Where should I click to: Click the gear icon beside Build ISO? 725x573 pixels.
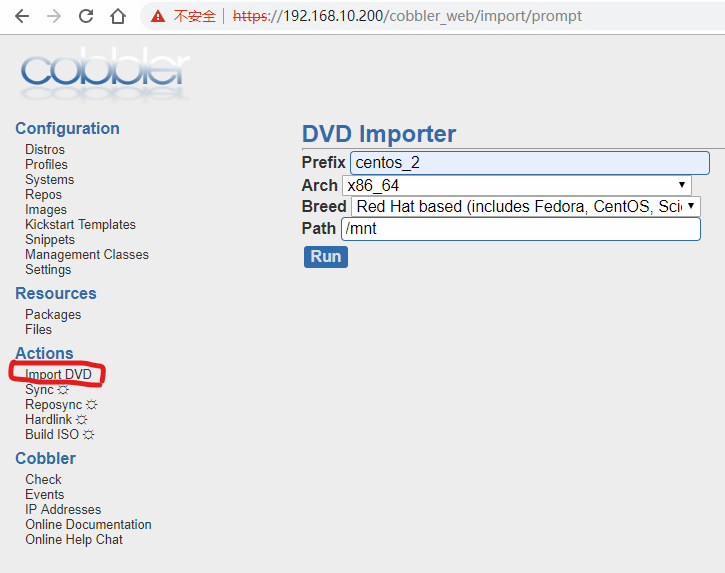pyautogui.click(x=88, y=435)
